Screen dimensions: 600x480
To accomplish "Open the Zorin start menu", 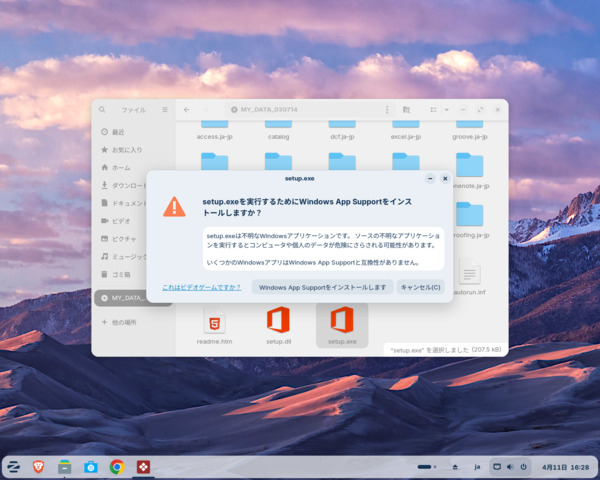I will pos(14,467).
